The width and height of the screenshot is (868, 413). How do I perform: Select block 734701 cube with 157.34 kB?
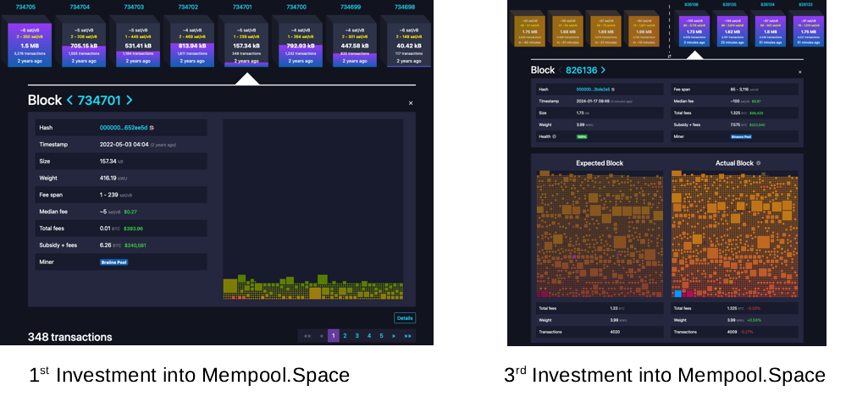247,45
